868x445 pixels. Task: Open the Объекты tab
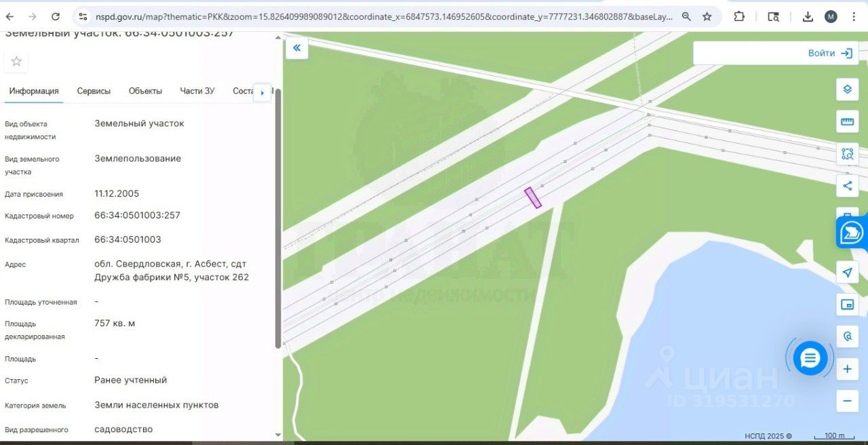(x=145, y=91)
